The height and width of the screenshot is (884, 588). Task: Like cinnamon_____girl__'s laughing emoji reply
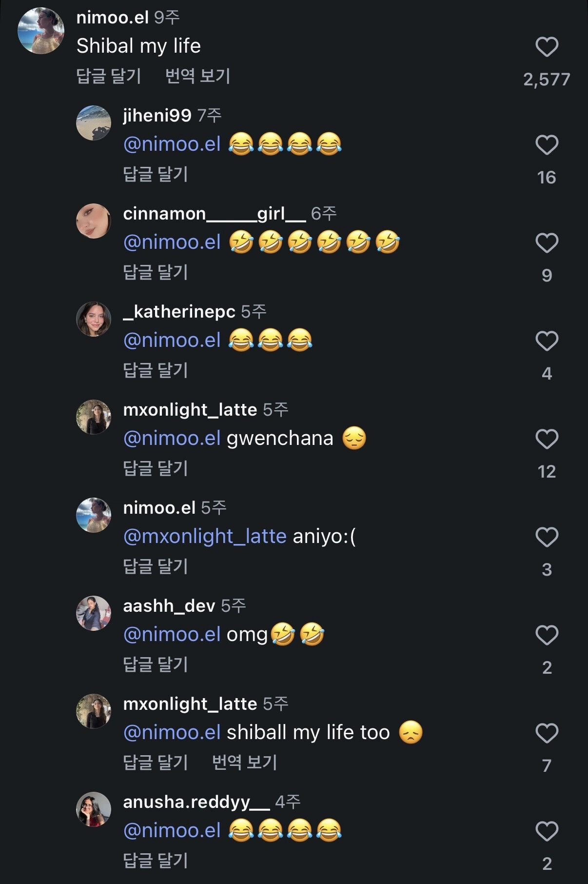547,243
